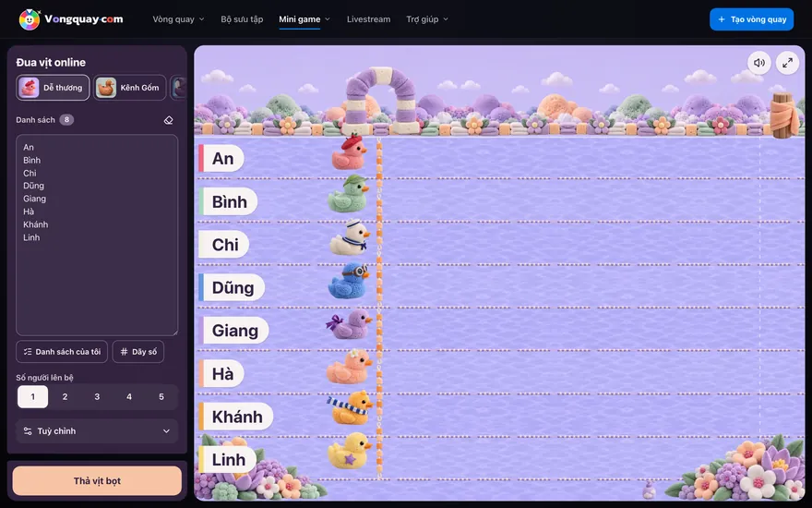812x508 pixels.
Task: Start the race with Thả vịt bọt
Action: [x=97, y=481]
